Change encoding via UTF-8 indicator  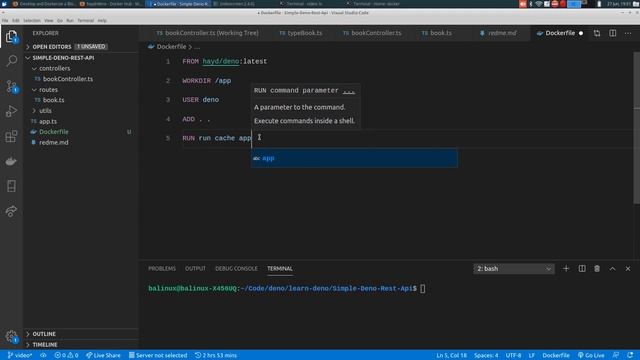(x=513, y=355)
